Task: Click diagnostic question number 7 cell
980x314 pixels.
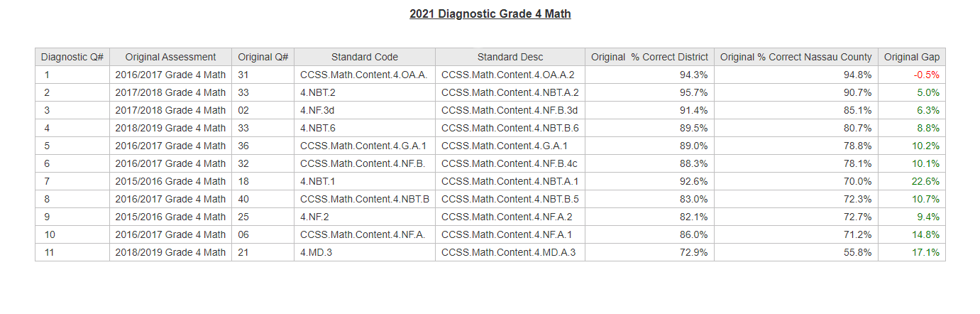Action: coord(72,181)
